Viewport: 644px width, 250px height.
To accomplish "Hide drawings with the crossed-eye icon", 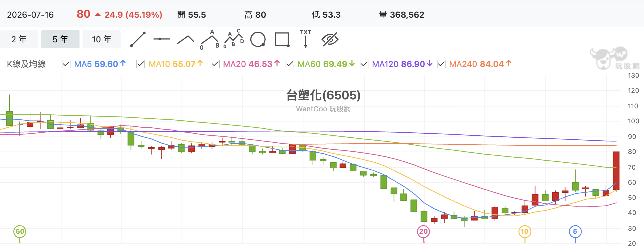I will click(330, 39).
